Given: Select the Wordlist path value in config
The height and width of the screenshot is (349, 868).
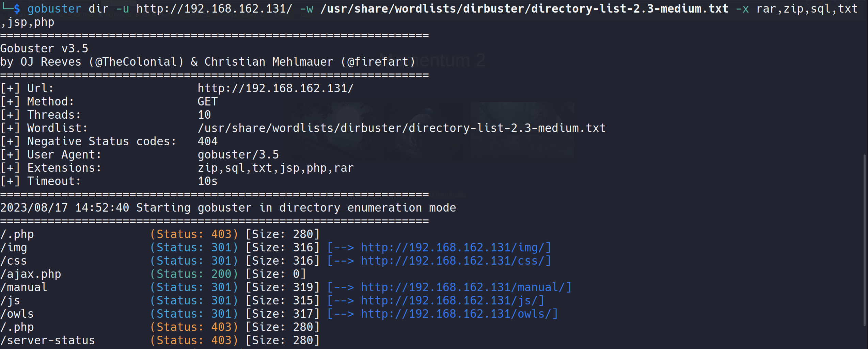Looking at the screenshot, I should click(x=401, y=128).
